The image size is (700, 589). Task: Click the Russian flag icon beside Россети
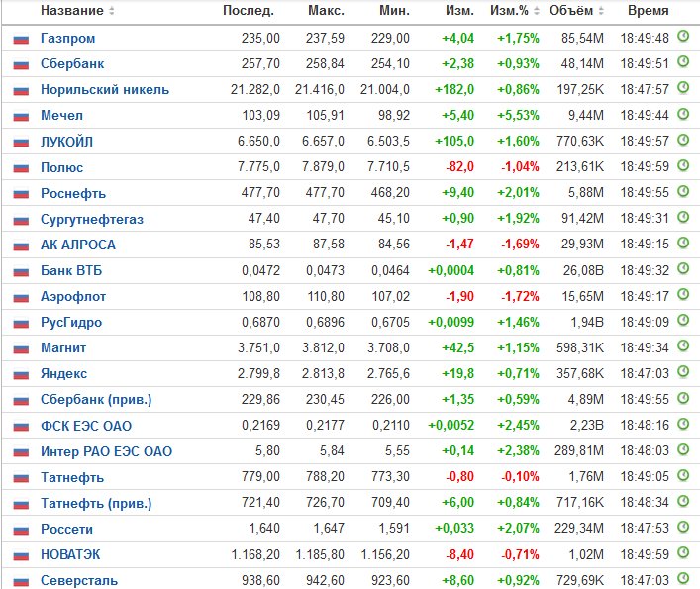point(21,531)
